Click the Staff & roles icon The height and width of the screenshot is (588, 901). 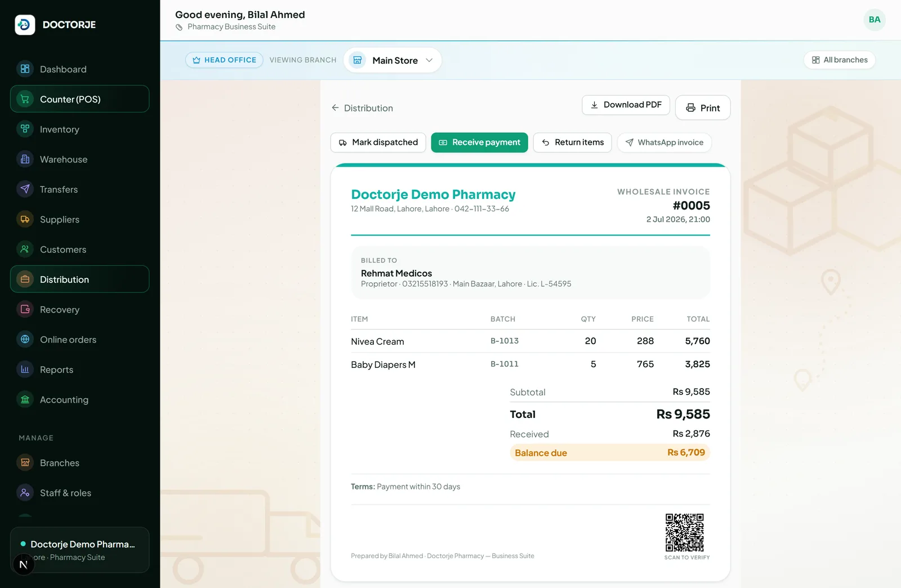coord(25,493)
